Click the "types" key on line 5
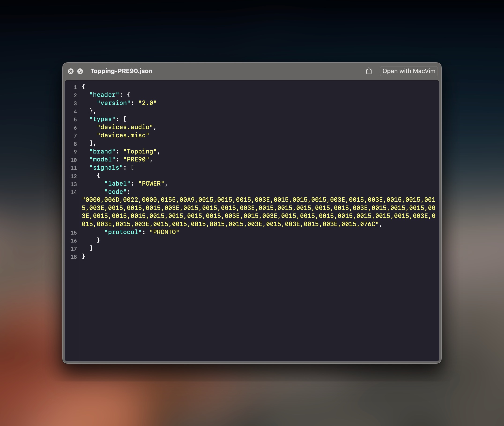Viewport: 504px width, 426px height. point(102,119)
